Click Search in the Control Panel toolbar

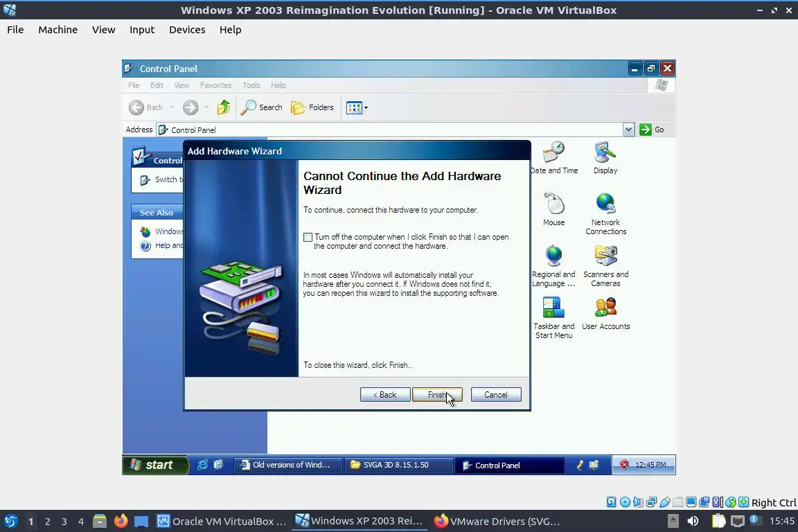tap(261, 107)
